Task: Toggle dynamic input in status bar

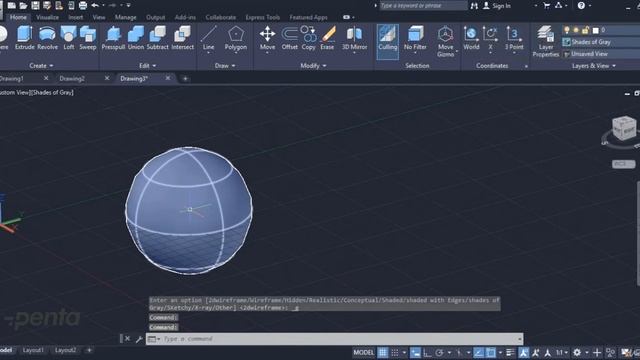Action: 415,352
